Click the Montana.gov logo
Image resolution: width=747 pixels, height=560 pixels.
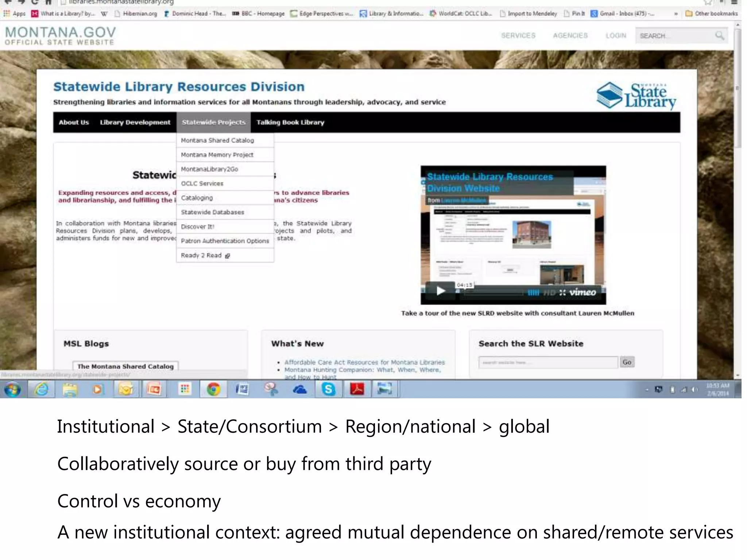tap(60, 36)
